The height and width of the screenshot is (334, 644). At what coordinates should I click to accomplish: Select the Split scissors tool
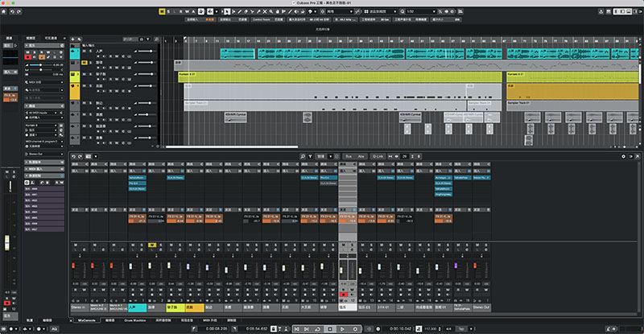coord(252,11)
